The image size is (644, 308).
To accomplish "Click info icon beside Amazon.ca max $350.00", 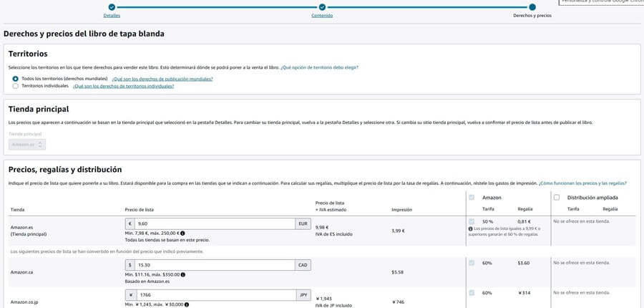I will pyautogui.click(x=182, y=274).
